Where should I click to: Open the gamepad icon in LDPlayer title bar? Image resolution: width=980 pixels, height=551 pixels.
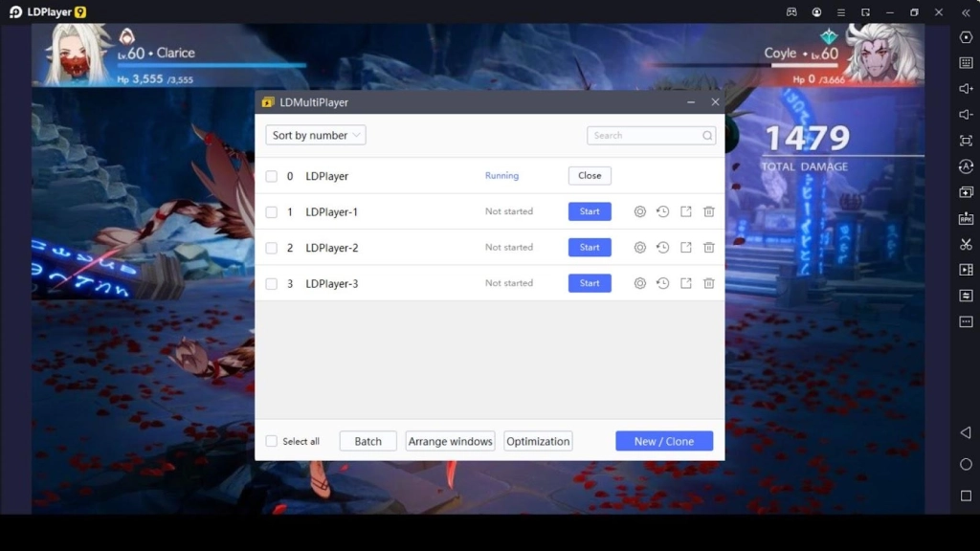[x=791, y=11]
